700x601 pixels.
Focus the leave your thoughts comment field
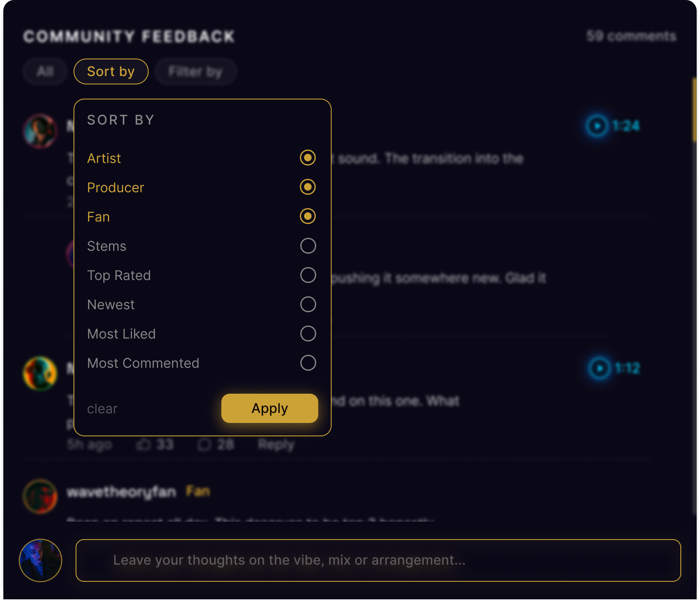(x=378, y=560)
